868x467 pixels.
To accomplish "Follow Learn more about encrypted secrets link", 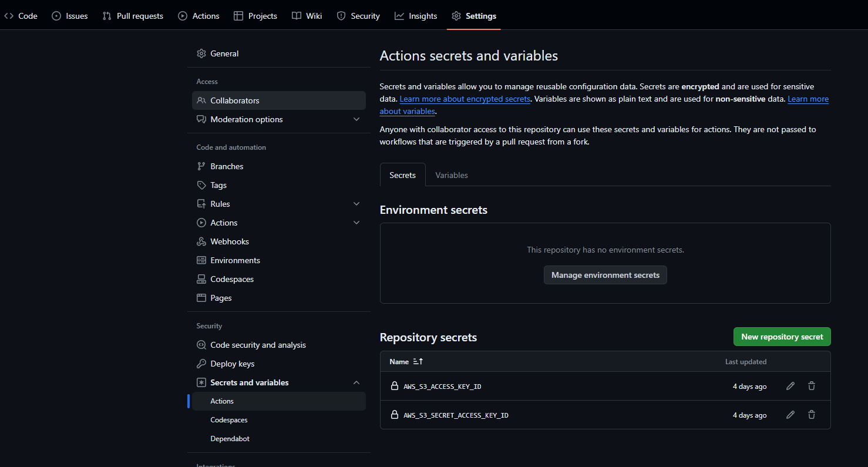I will 465,99.
